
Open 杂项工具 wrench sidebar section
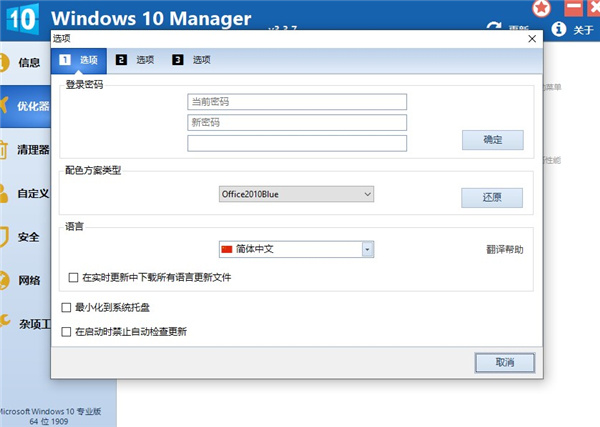(25, 324)
